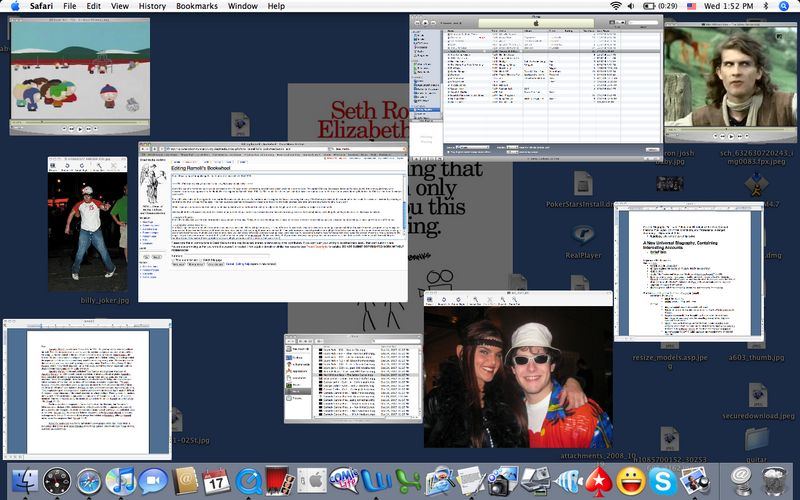Open the Apple menu
The height and width of the screenshot is (500, 800).
click(15, 6)
